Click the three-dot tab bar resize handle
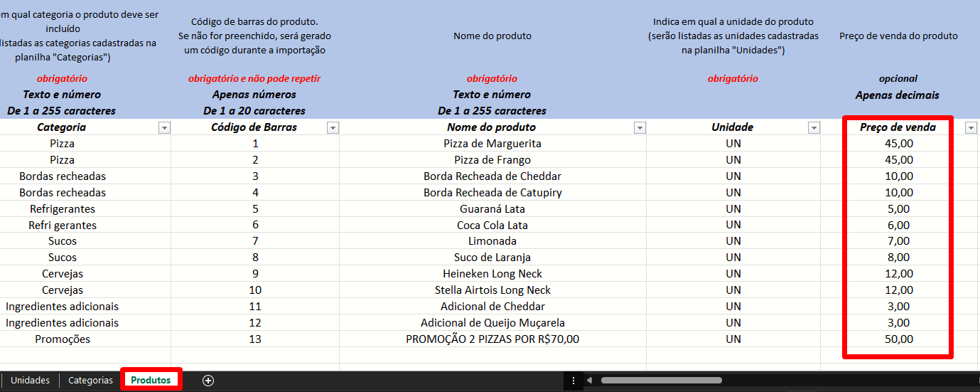This screenshot has height=392, width=980. pyautogui.click(x=574, y=381)
